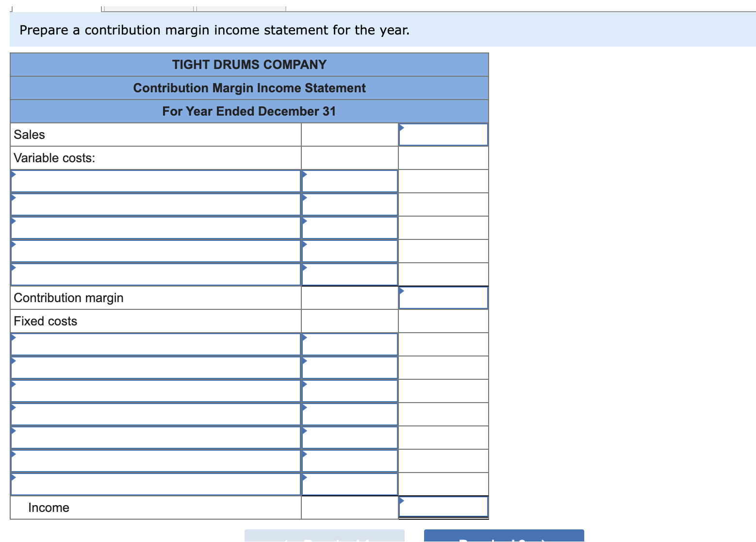Open the first variable costs label dropdown
Image resolution: width=756 pixels, height=542 pixels.
point(155,181)
